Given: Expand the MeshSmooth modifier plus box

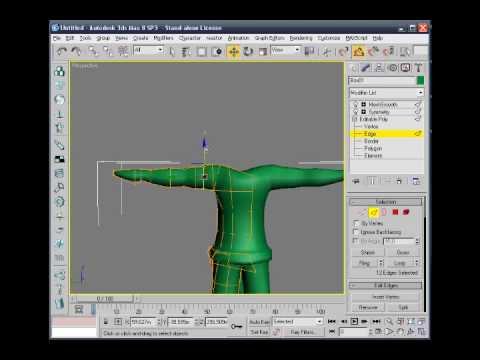Looking at the screenshot, I should point(364,104).
